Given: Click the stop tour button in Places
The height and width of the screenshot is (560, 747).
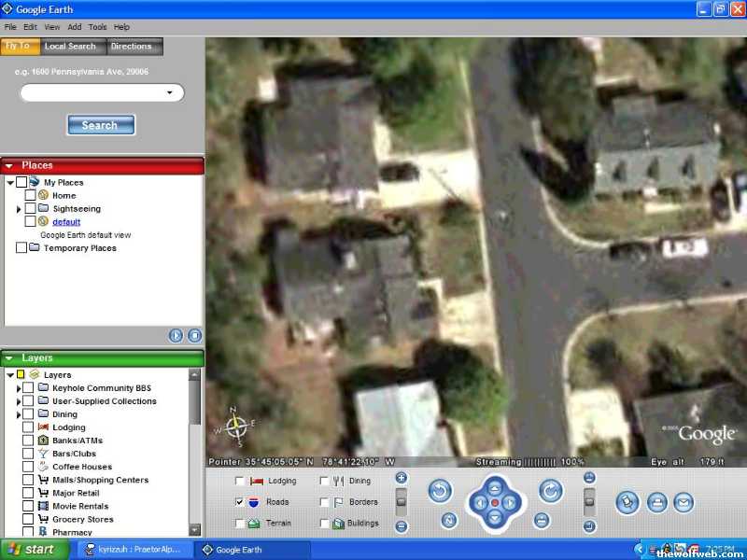Looking at the screenshot, I should pos(194,336).
